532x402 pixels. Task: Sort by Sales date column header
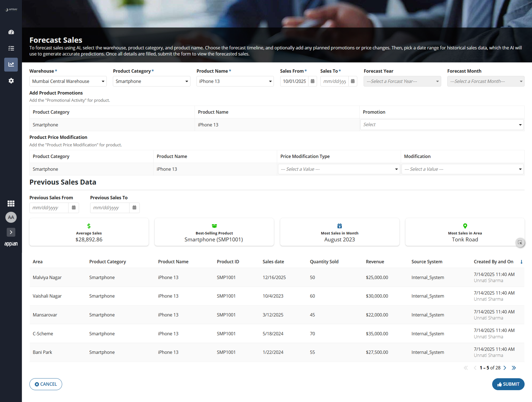tap(273, 262)
